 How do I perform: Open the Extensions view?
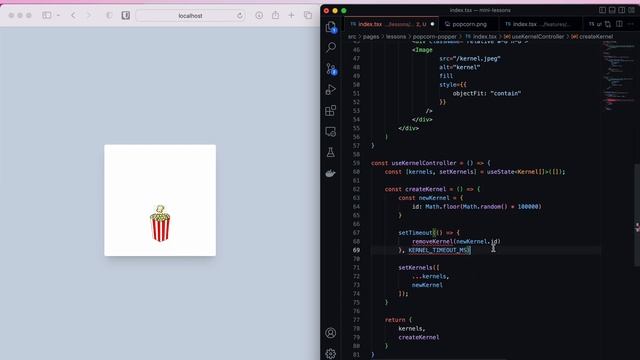(331, 110)
